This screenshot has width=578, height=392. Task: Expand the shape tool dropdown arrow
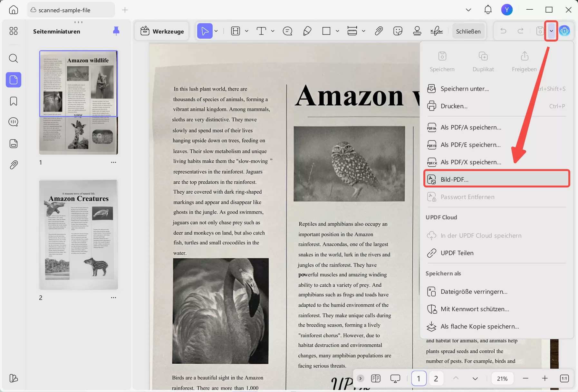pos(337,31)
